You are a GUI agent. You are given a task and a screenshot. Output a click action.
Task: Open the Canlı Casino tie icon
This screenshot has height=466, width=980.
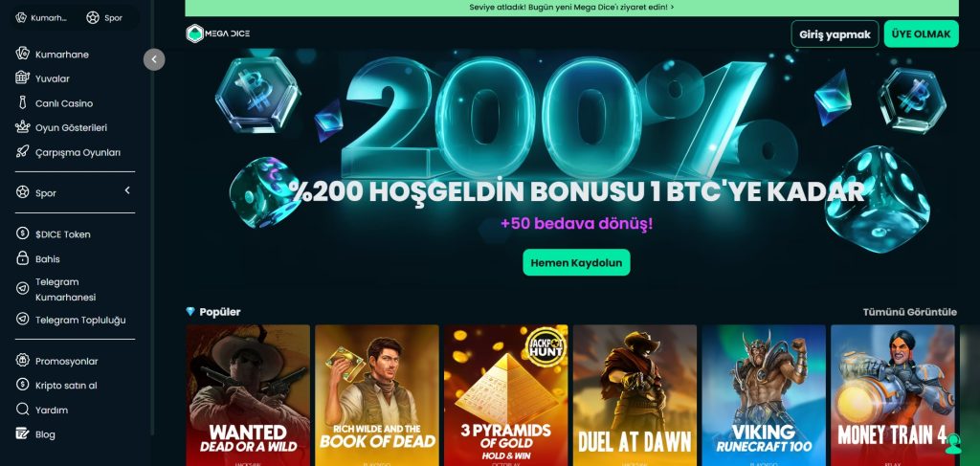tap(23, 103)
